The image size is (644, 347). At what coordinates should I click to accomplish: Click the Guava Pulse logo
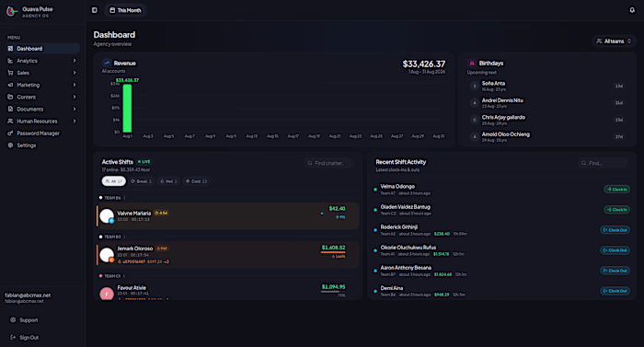point(11,12)
